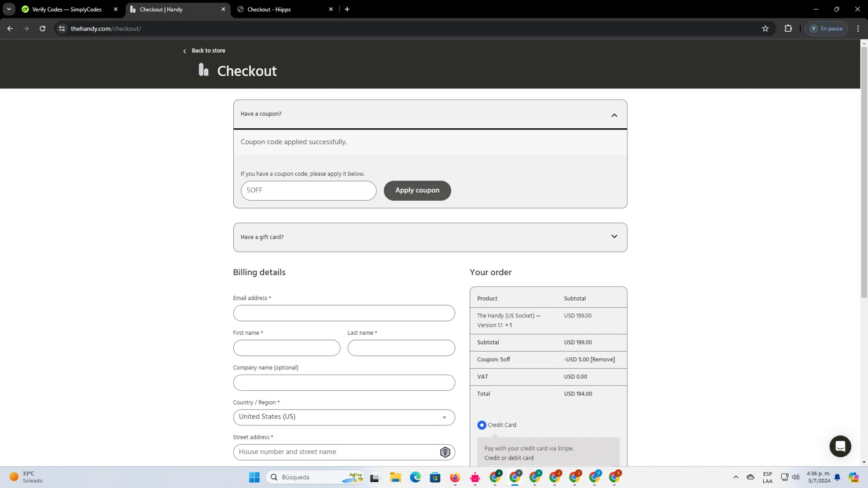868x488 pixels.
Task: Select the Credit Card payment option
Action: (481, 425)
